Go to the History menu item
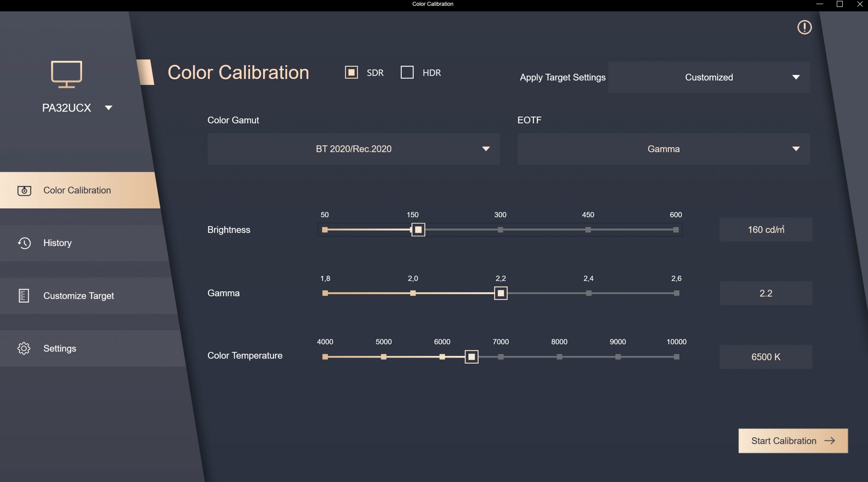This screenshot has width=868, height=482. tap(58, 243)
